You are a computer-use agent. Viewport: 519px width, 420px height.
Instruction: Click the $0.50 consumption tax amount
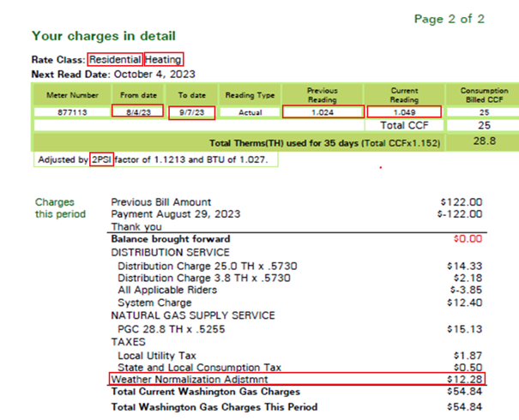tap(468, 368)
